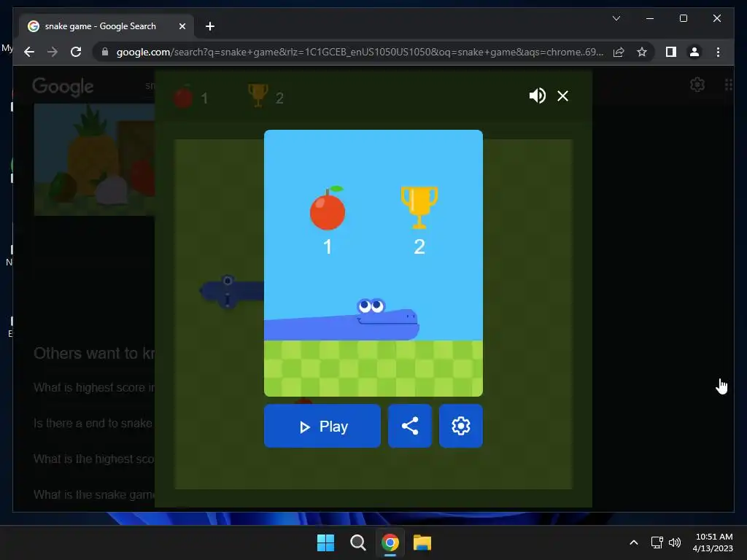Expand 'What is the highest sco' question
This screenshot has width=747, height=560.
click(x=94, y=459)
